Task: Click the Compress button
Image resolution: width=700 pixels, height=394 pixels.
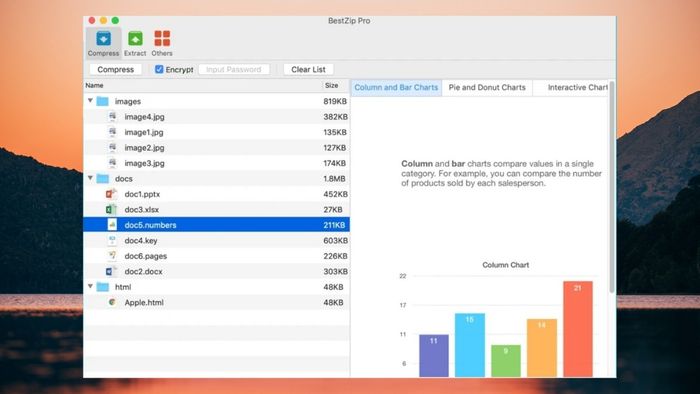Action: pos(116,70)
